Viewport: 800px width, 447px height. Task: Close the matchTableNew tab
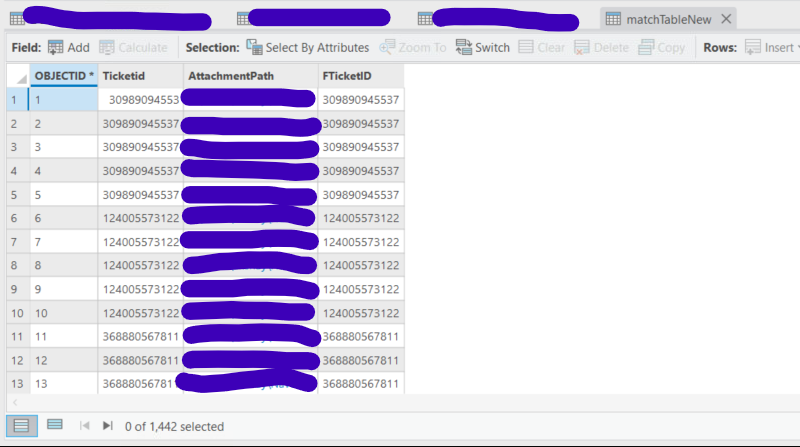[726, 19]
